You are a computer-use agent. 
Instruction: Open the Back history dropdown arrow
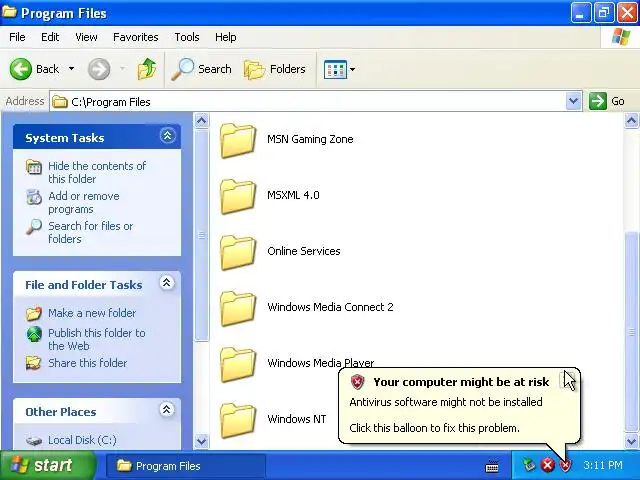pyautogui.click(x=71, y=69)
